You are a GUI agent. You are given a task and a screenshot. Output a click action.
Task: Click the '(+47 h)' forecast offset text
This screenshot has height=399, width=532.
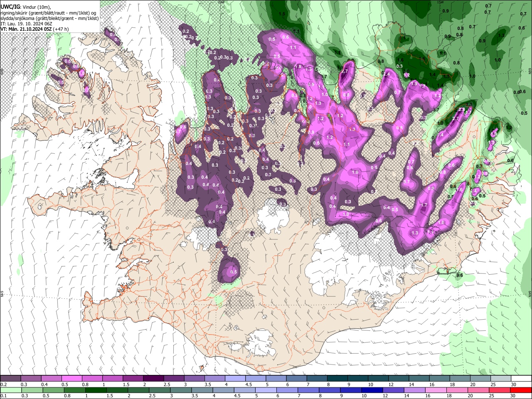(61, 29)
